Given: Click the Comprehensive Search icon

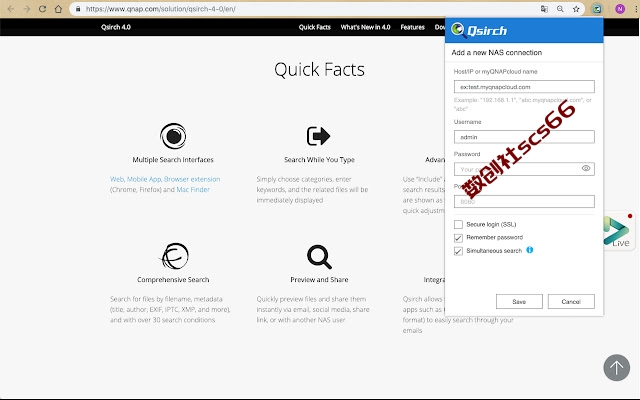Looking at the screenshot, I should pyautogui.click(x=175, y=256).
